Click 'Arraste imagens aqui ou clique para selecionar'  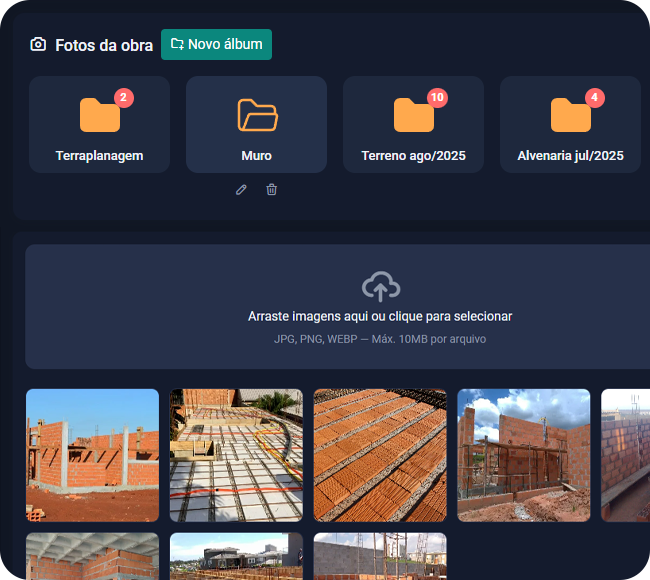click(x=380, y=316)
